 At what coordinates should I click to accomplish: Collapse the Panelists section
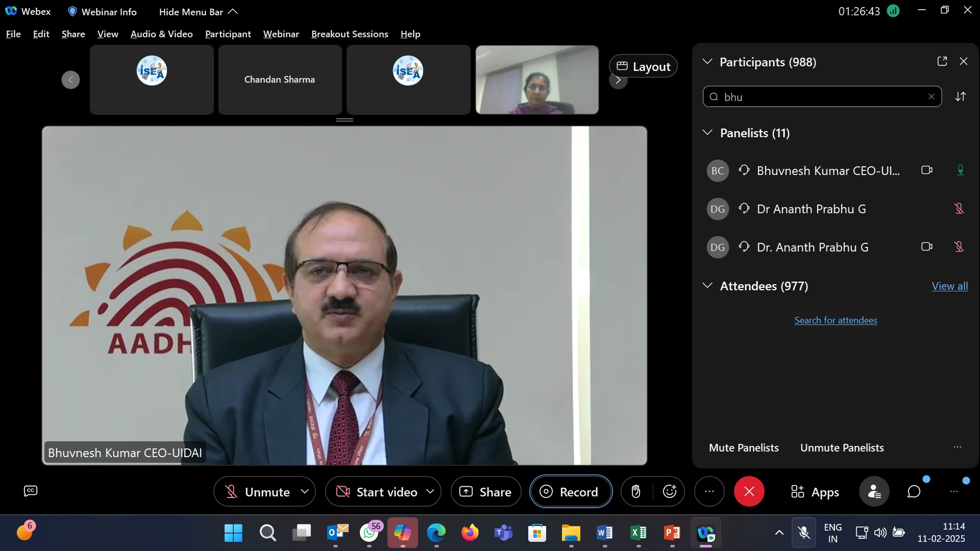(707, 133)
